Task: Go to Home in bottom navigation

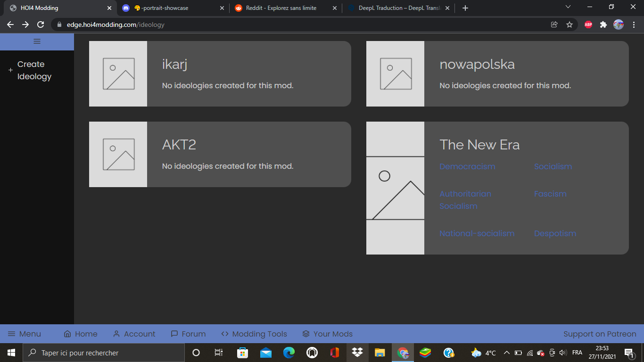Action: 81,334
